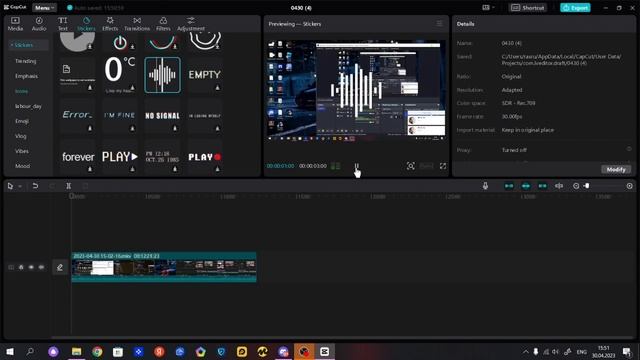Select the Vlog sticker category
Screen dimensions: 640x360
point(20,136)
